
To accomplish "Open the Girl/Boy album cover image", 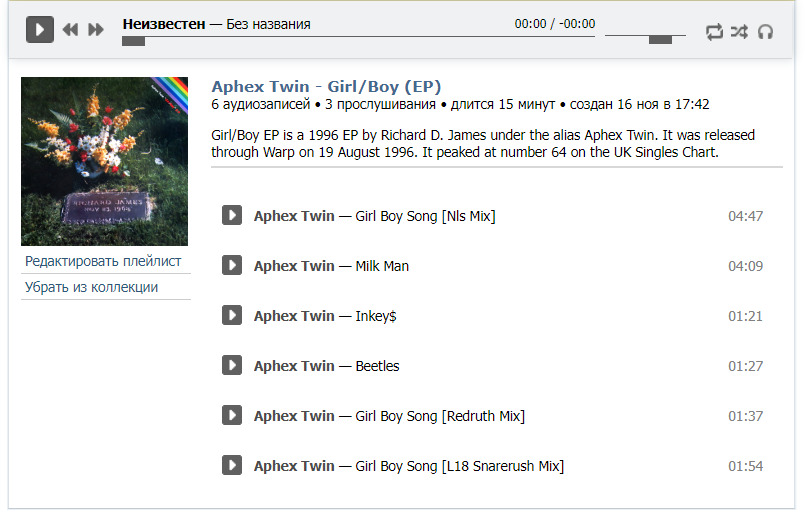I will point(105,161).
